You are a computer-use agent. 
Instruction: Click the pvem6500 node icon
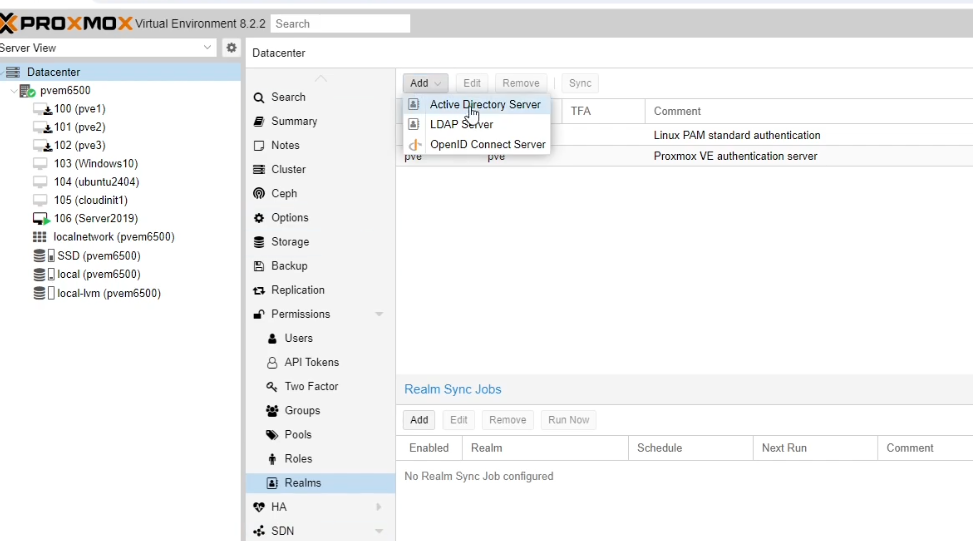pos(27,91)
